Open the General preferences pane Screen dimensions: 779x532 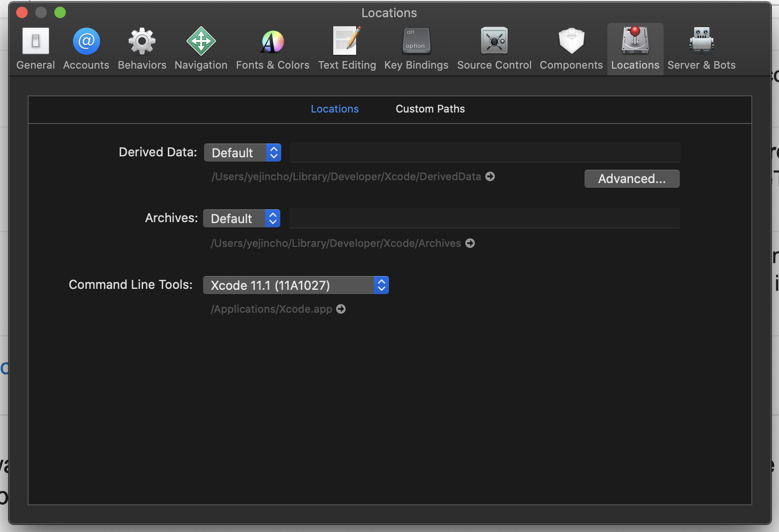pos(35,49)
